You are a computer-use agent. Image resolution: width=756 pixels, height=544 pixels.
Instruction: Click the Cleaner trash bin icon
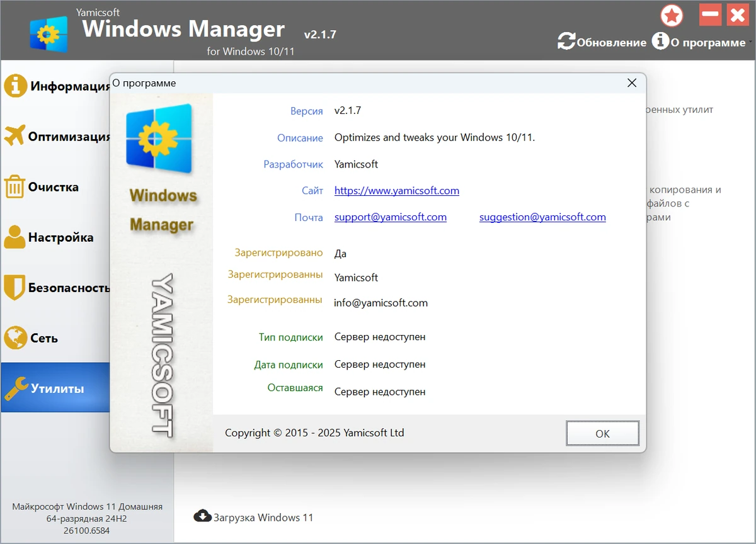click(14, 187)
